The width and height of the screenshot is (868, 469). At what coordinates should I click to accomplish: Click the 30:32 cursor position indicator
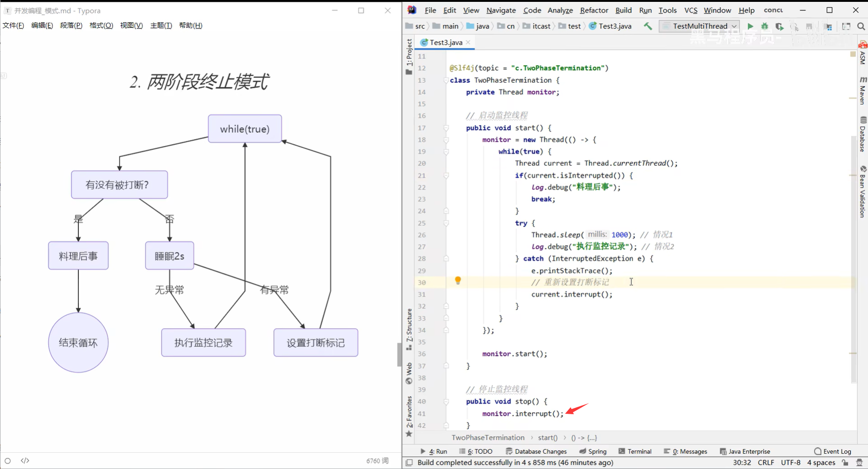click(x=742, y=462)
